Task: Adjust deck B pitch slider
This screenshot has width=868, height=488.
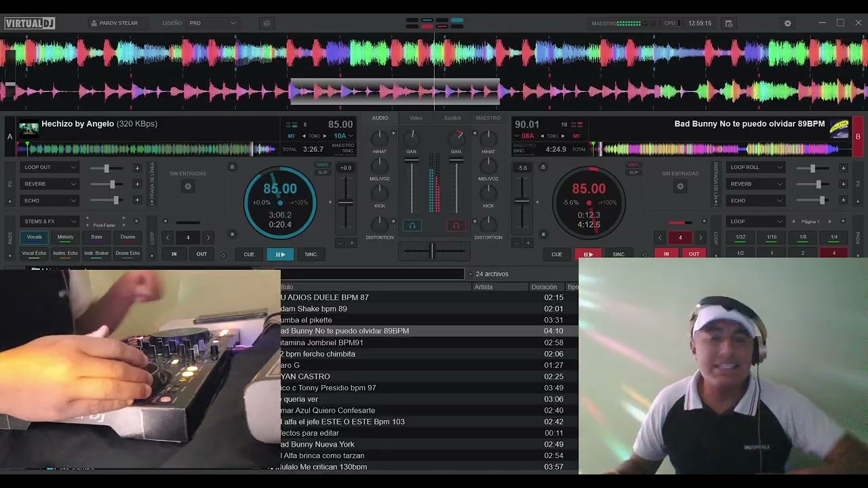Action: [521, 201]
